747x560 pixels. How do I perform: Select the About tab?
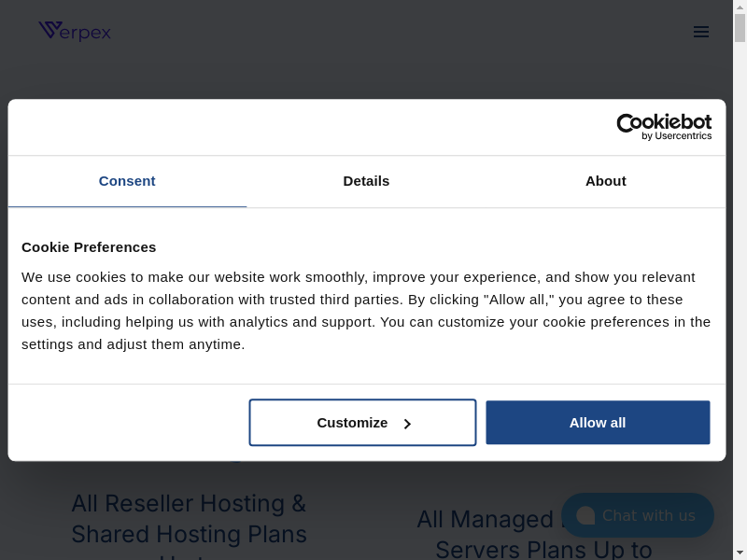[605, 181]
